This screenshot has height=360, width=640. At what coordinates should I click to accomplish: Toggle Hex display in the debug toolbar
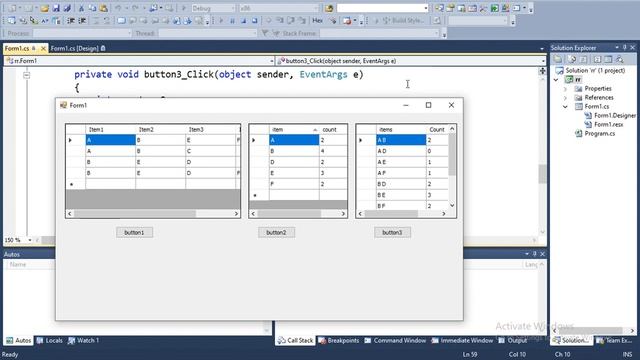[317, 20]
